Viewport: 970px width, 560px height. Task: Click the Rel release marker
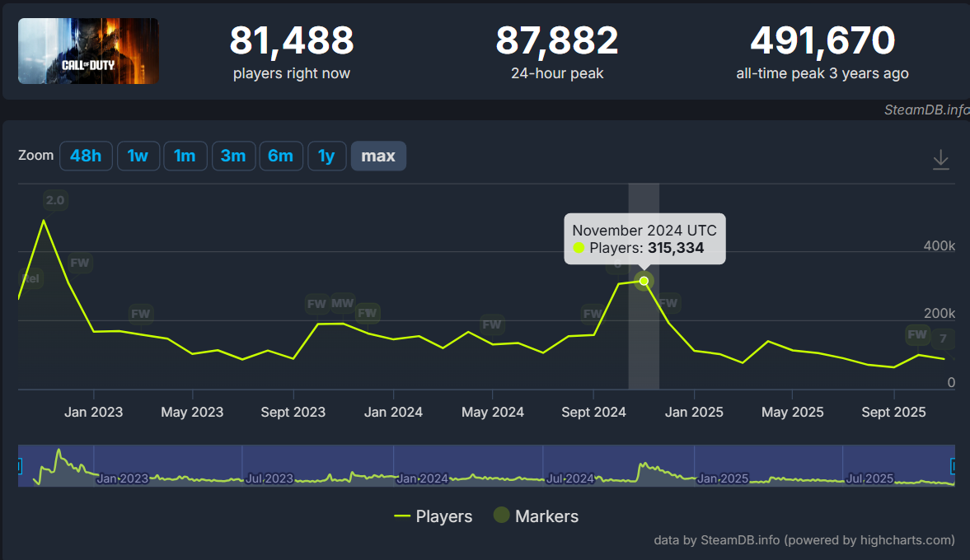coord(30,279)
